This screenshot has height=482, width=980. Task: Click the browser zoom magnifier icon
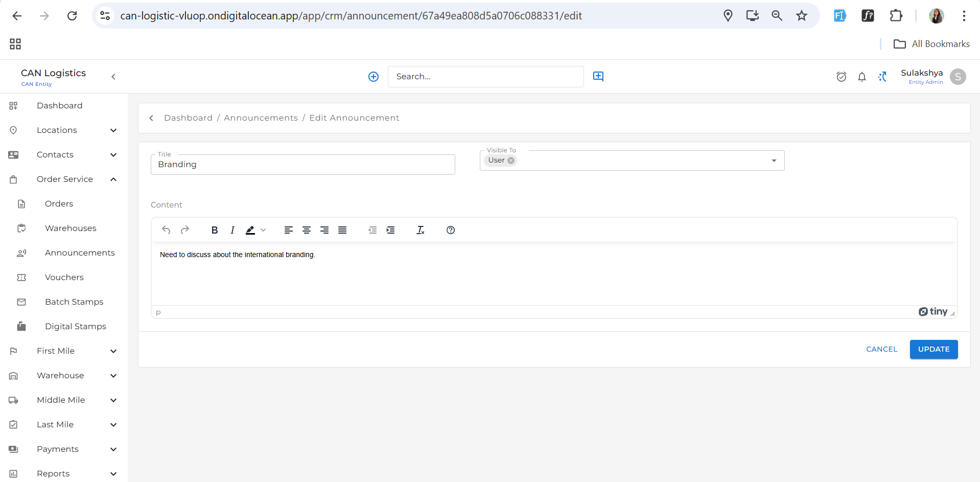coord(777,16)
